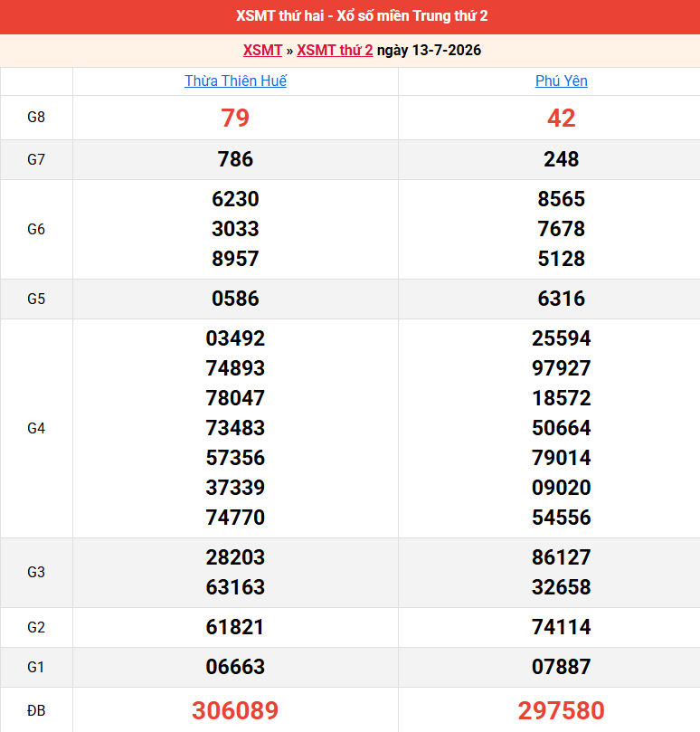This screenshot has width=700, height=732.
Task: Click the G3 row label
Action: (36, 573)
